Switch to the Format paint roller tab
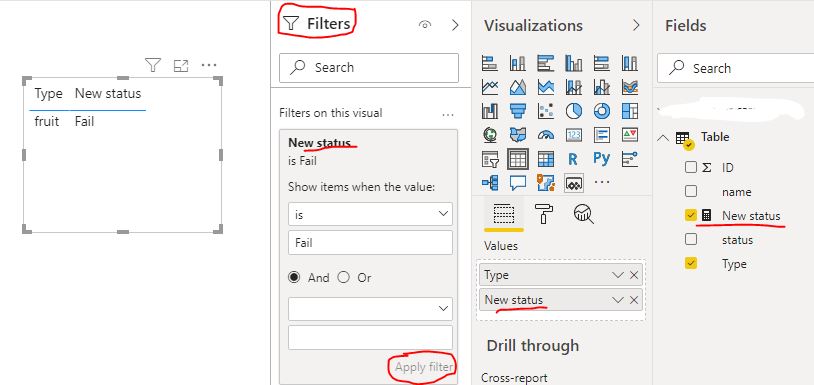 544,214
